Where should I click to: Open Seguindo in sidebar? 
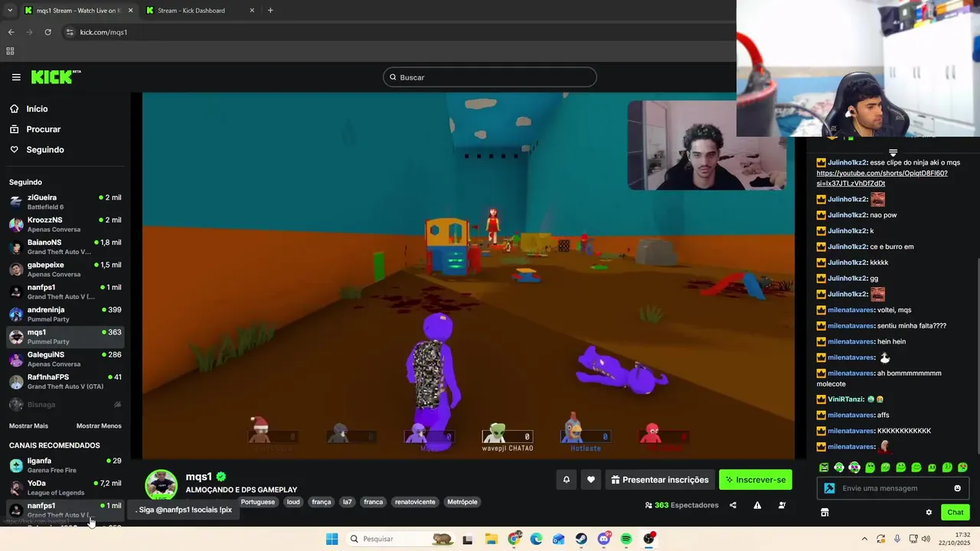pyautogui.click(x=45, y=150)
